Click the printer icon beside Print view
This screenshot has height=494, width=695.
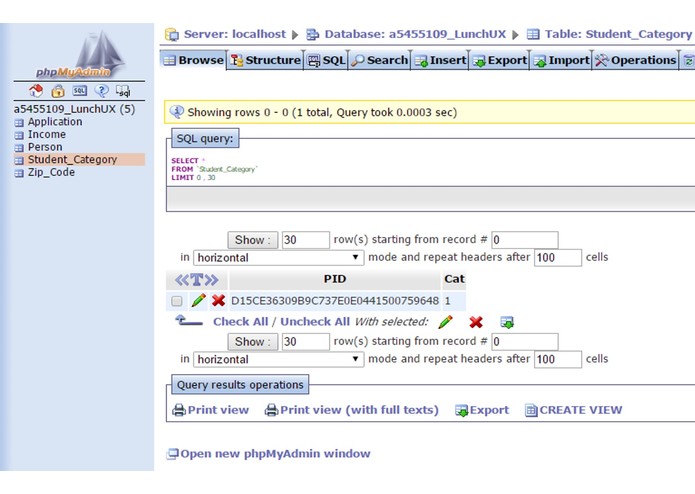click(x=179, y=410)
